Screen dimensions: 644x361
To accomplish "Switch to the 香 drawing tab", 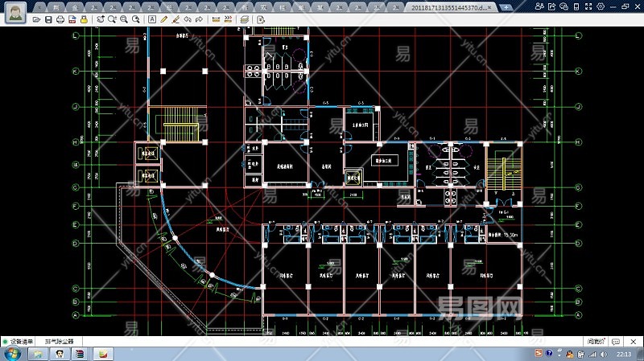I will (245, 7).
